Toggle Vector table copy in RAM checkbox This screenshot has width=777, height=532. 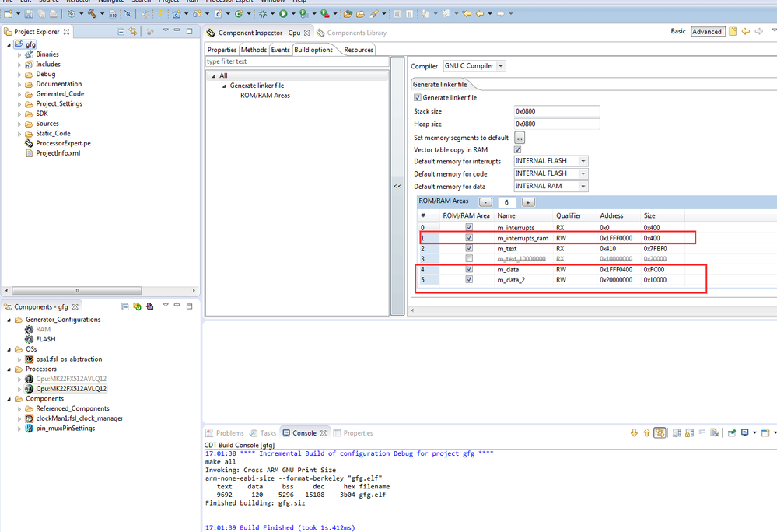[517, 149]
